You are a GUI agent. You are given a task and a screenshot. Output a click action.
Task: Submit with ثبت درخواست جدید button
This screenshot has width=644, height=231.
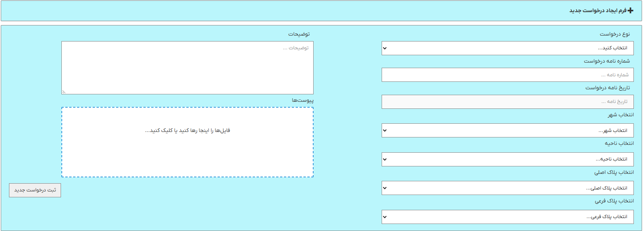tap(35, 190)
